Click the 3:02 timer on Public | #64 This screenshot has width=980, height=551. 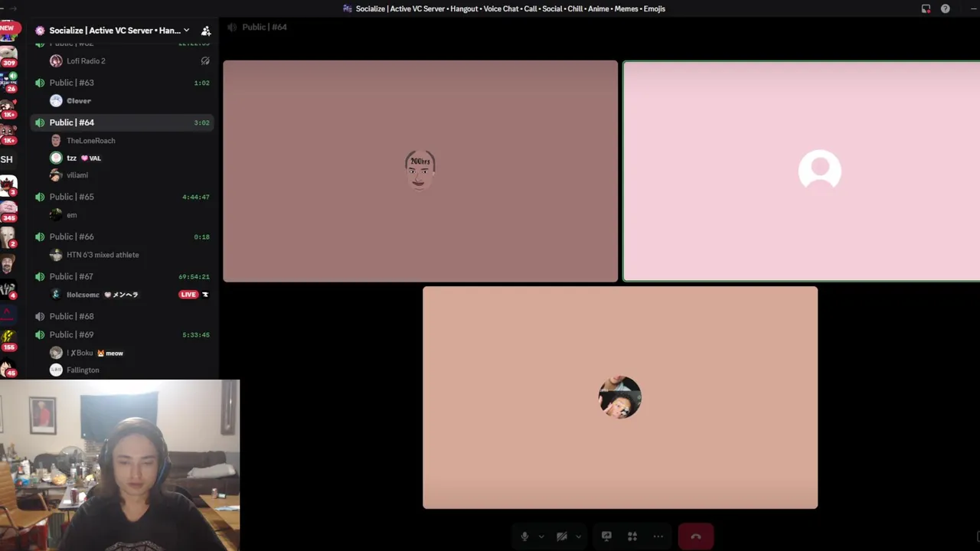(201, 122)
